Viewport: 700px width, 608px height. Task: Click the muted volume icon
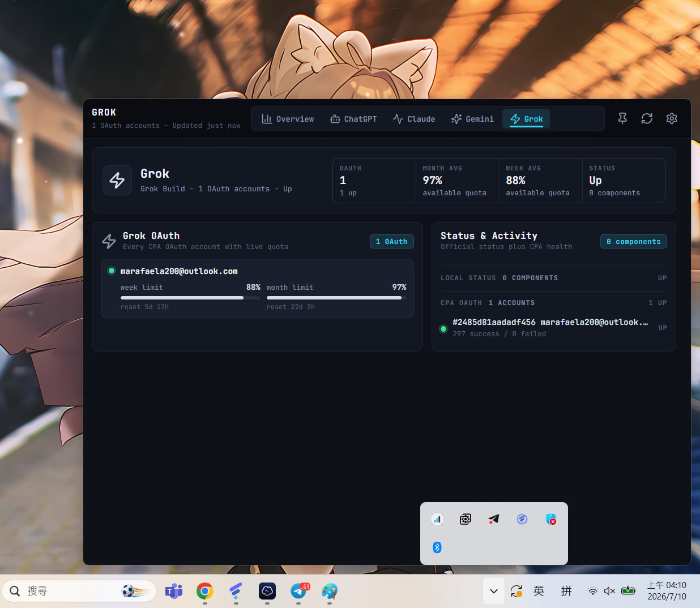[609, 591]
